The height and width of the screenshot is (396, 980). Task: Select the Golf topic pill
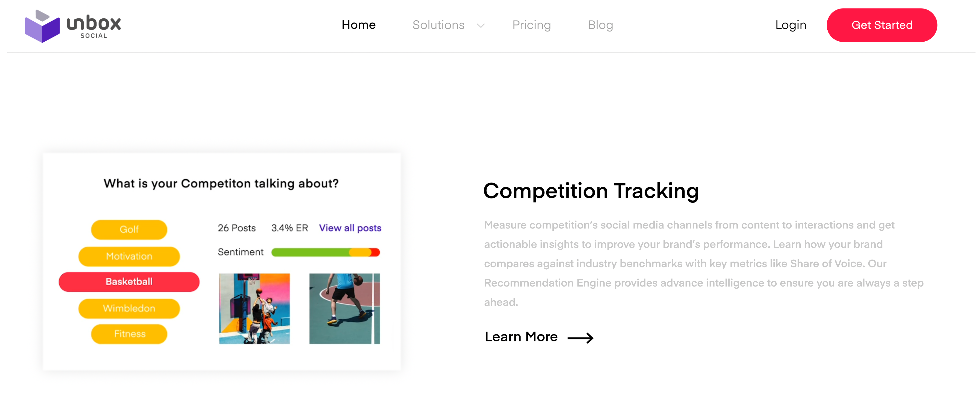coord(129,229)
